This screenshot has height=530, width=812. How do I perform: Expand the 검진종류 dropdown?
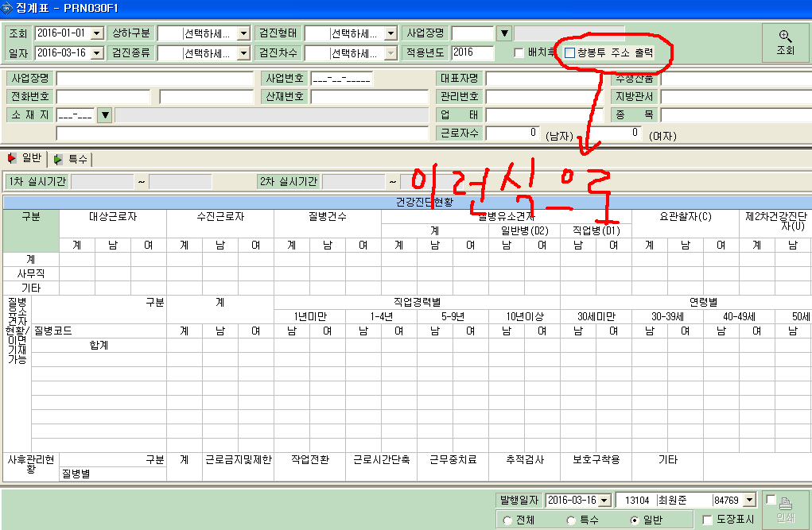(x=244, y=53)
